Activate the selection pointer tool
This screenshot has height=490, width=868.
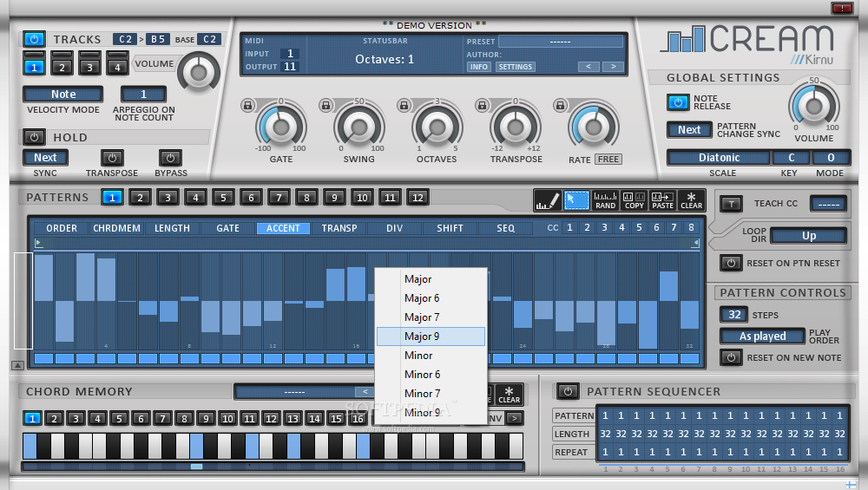(576, 200)
